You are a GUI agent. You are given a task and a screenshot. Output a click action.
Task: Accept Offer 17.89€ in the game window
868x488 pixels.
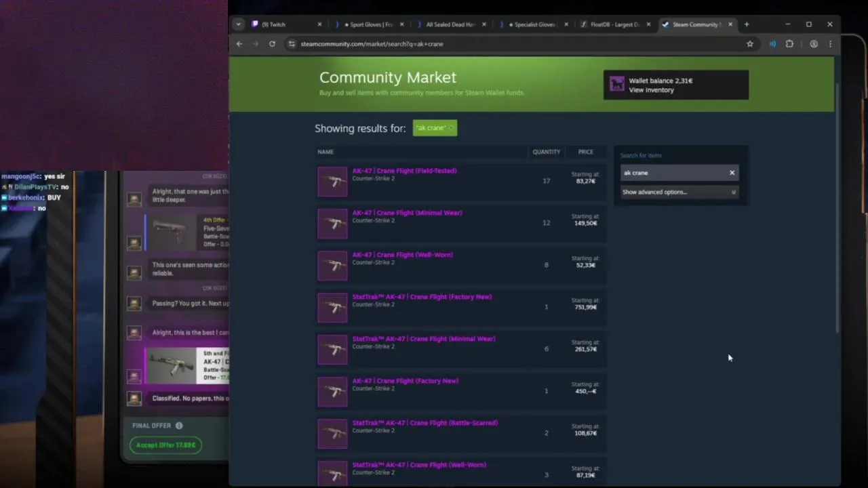165,445
